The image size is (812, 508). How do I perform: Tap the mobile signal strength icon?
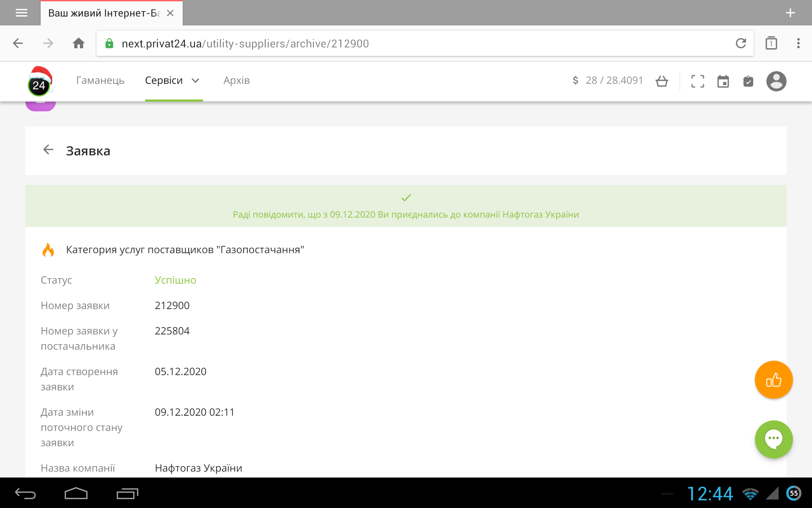772,493
